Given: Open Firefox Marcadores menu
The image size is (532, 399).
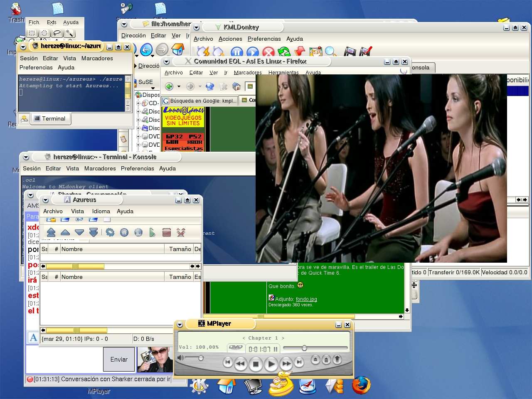Looking at the screenshot, I should click(x=248, y=72).
